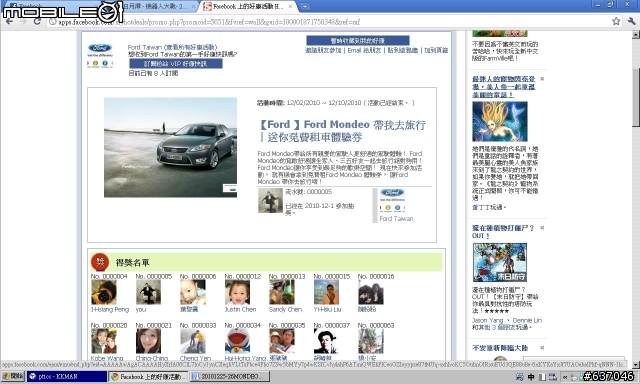Open a new browser tab
Image resolution: width=640 pixels, height=384 pixels.
304,7
